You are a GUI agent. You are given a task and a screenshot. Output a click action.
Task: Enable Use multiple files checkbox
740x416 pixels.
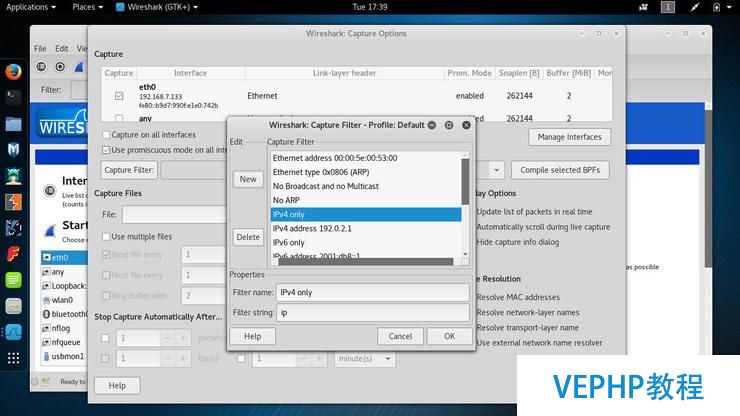(106, 237)
